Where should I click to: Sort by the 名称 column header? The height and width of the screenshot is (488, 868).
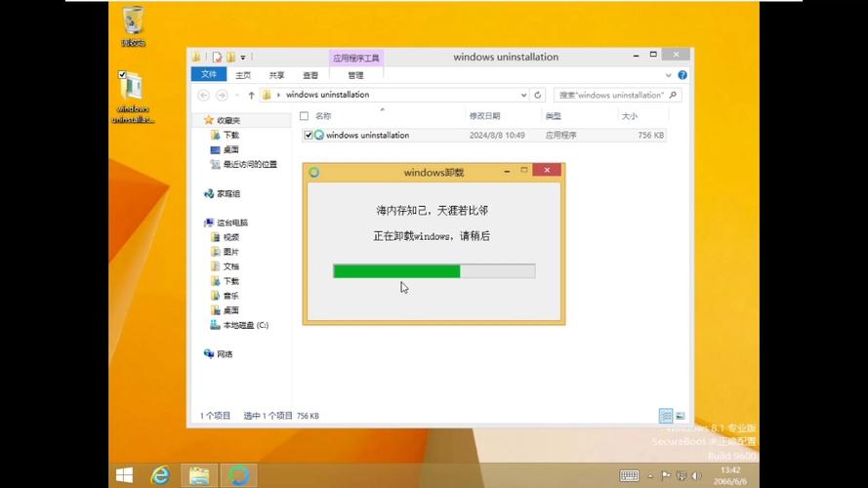(x=323, y=116)
